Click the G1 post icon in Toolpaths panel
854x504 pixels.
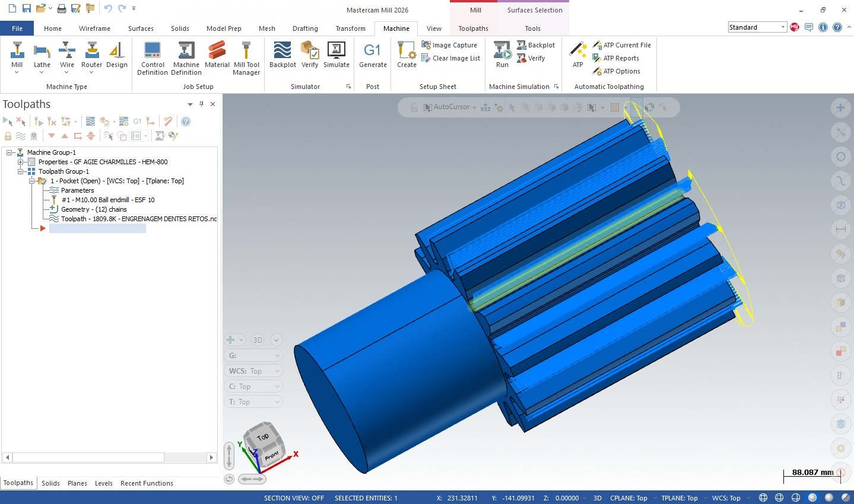(x=137, y=122)
